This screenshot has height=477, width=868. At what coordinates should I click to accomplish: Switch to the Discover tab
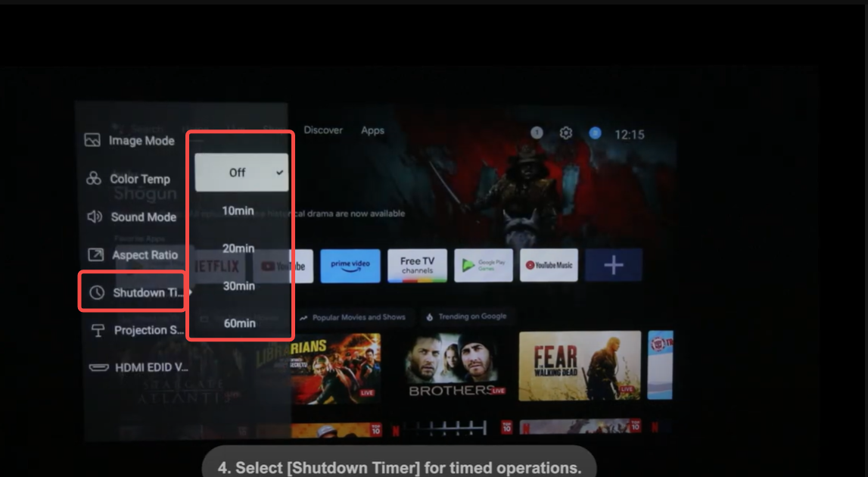pyautogui.click(x=323, y=130)
